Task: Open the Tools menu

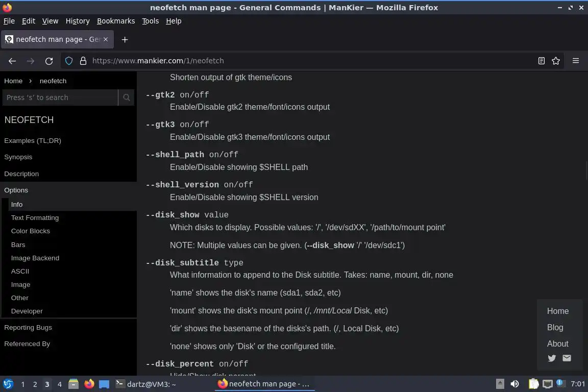Action: [x=151, y=21]
